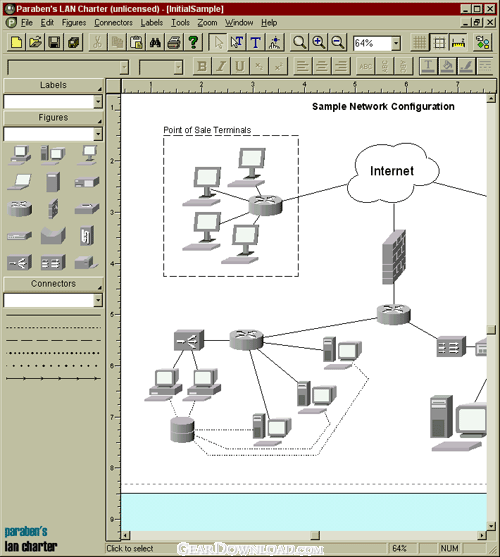Pick the laptop figure in Figures palette
500x557 pixels.
click(x=20, y=182)
